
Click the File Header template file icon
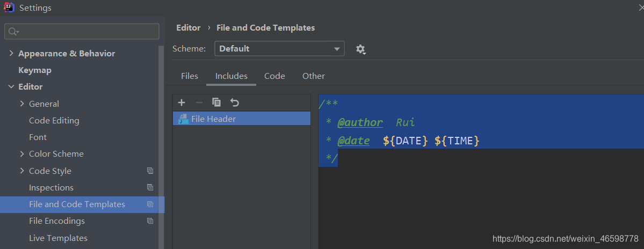pos(183,119)
